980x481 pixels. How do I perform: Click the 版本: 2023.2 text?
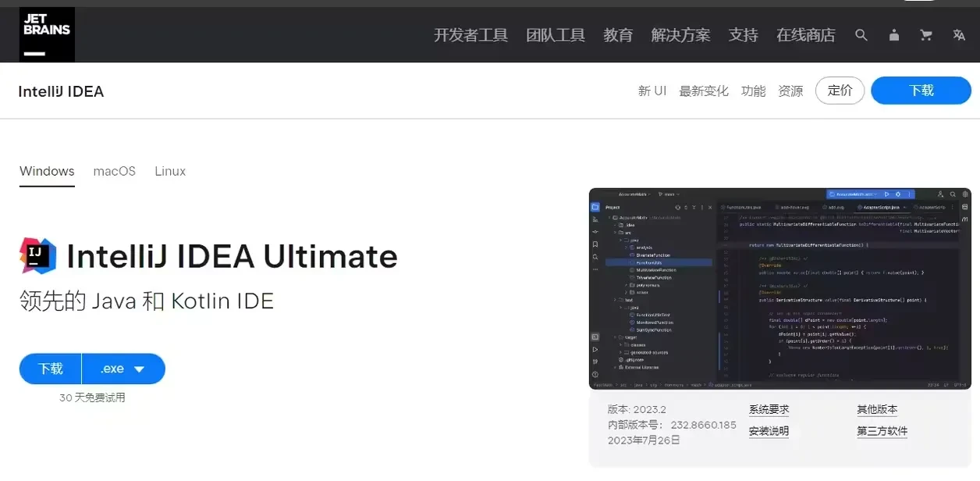(637, 409)
